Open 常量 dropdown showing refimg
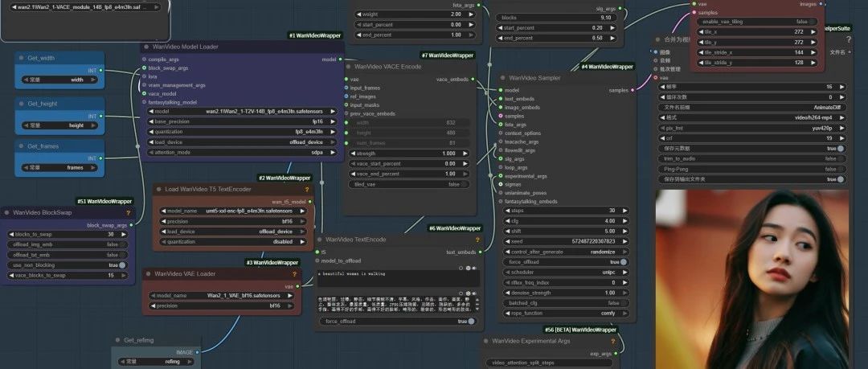 tap(156, 362)
